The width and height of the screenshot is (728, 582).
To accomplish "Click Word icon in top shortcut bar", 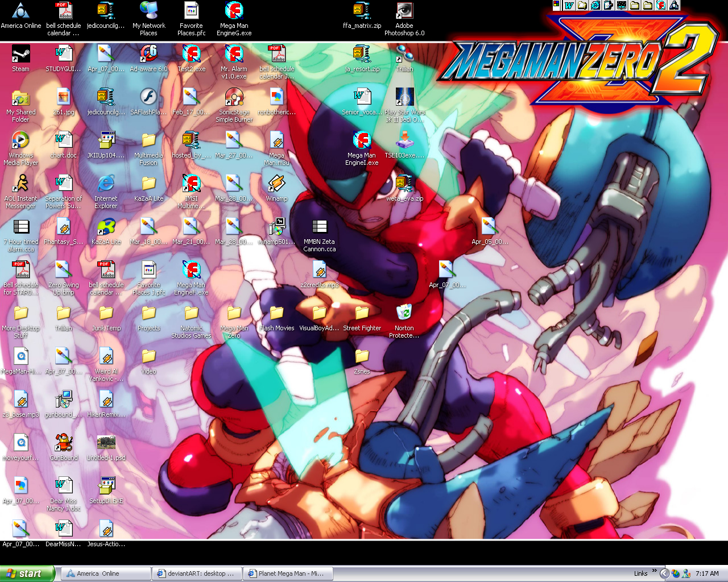I will [569, 6].
